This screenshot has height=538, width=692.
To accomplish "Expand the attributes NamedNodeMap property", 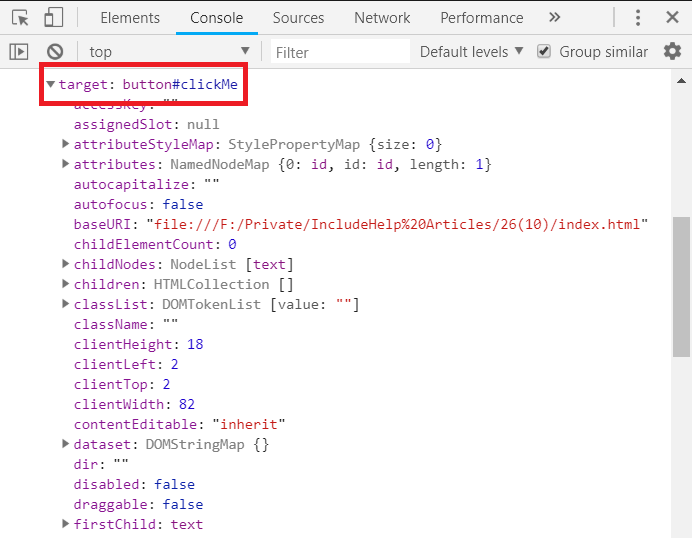I will (65, 164).
